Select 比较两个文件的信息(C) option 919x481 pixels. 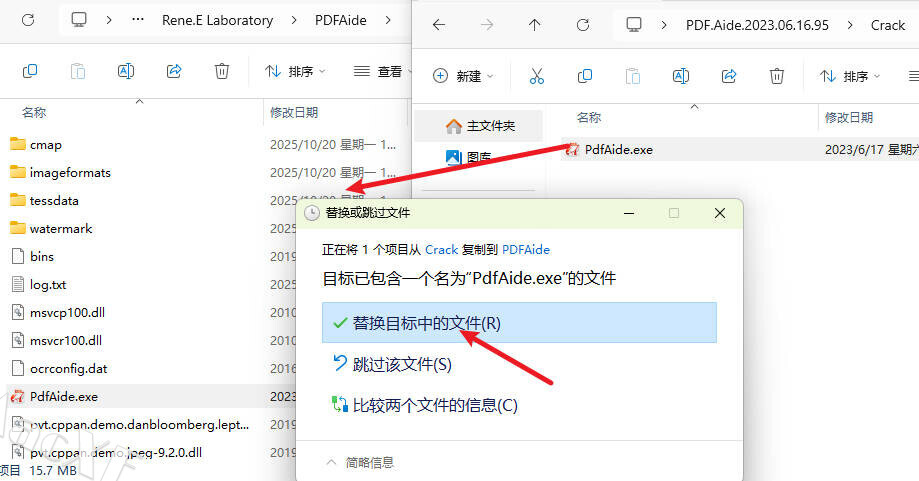point(435,405)
